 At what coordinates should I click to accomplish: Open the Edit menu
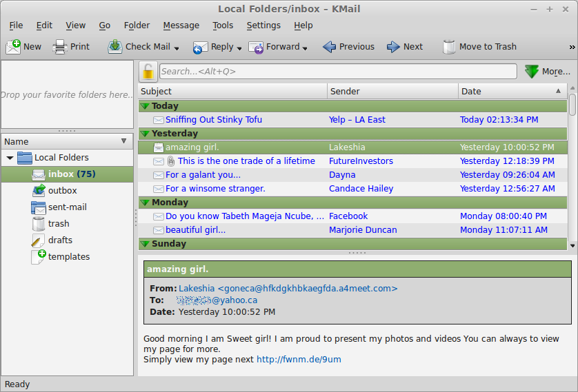44,25
